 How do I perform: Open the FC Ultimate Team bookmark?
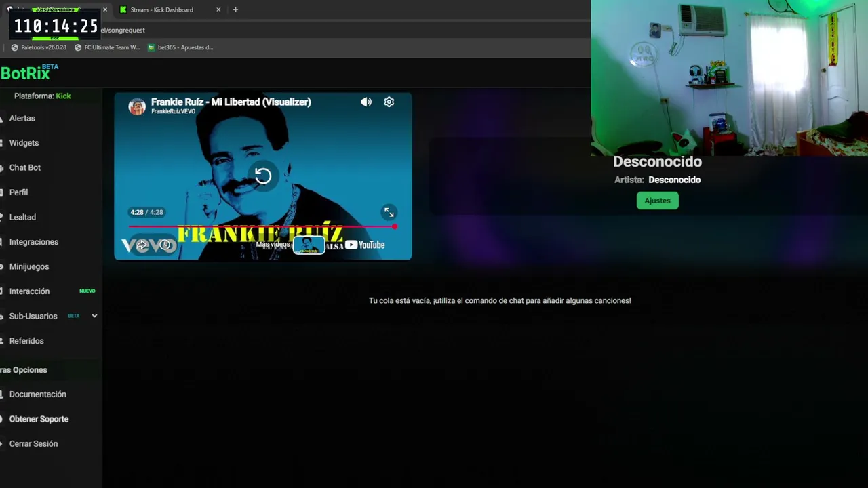(x=107, y=47)
